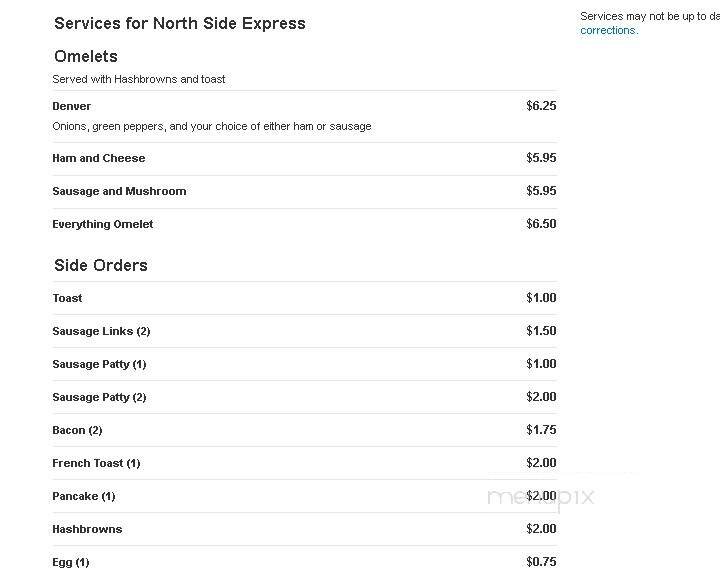720x580 pixels.
Task: Click Sausage Patty (2) item
Action: point(99,397)
